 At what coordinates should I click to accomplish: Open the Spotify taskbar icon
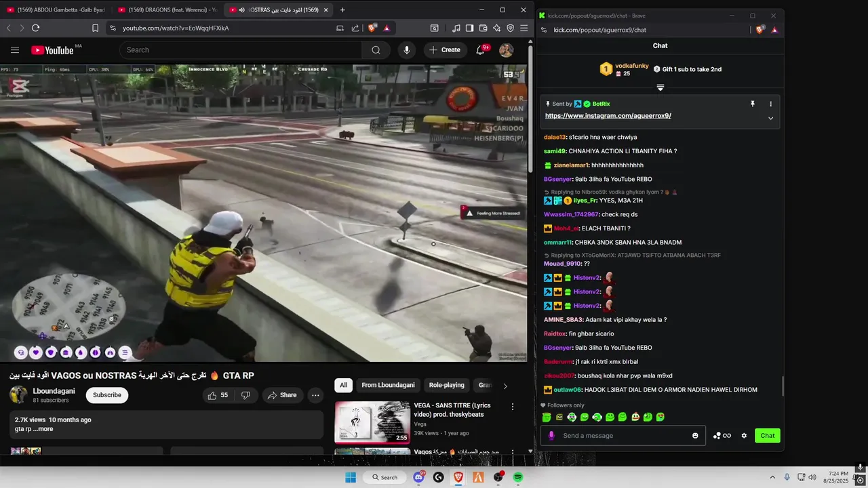[x=518, y=477]
